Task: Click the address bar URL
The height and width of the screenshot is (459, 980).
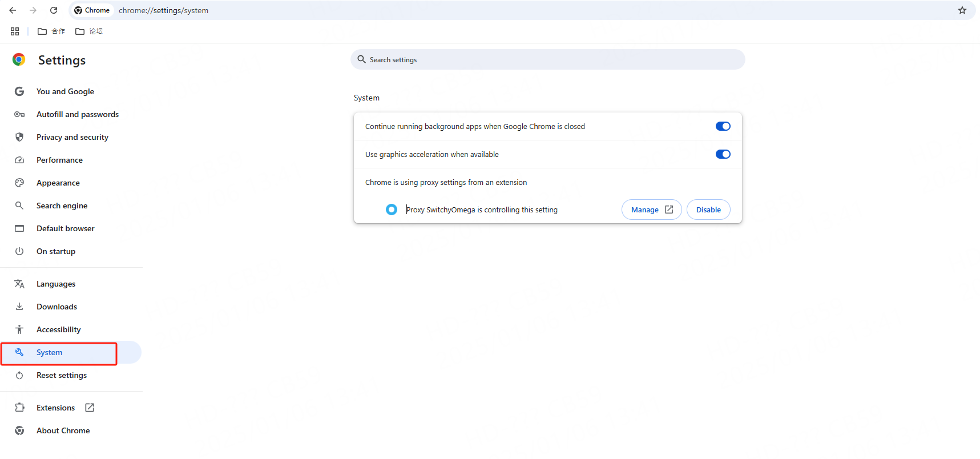Action: [163, 10]
